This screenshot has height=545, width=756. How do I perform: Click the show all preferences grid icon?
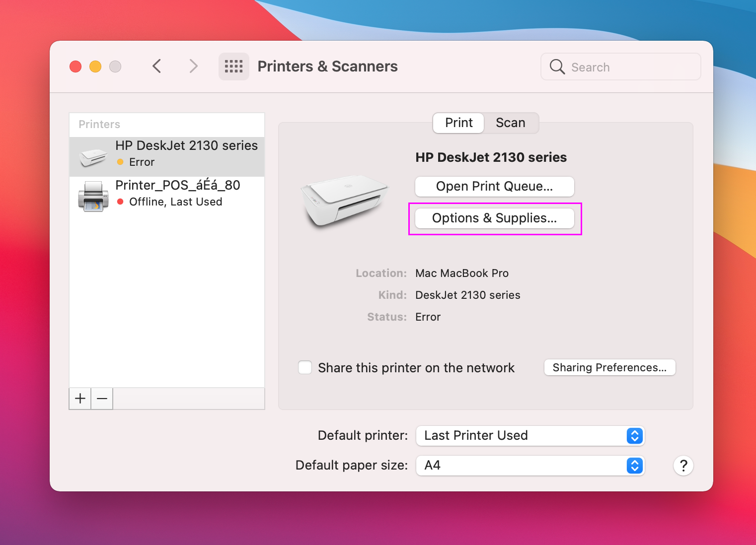point(233,67)
